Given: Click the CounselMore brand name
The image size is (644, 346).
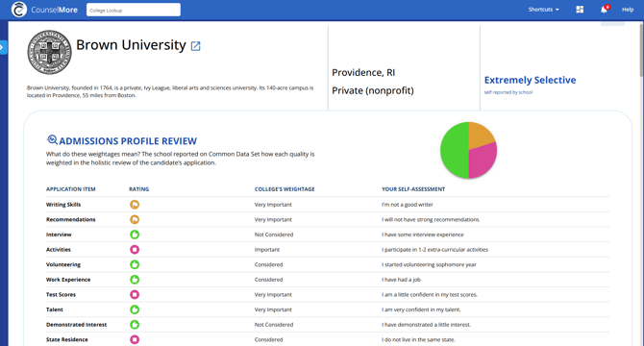Looking at the screenshot, I should point(54,10).
